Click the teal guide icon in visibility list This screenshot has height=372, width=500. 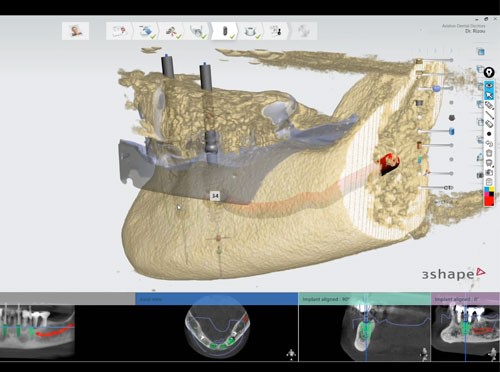point(420,159)
